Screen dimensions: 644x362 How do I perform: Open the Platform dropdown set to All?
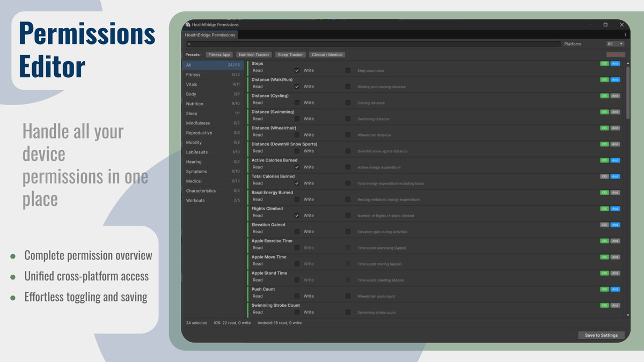pos(615,44)
